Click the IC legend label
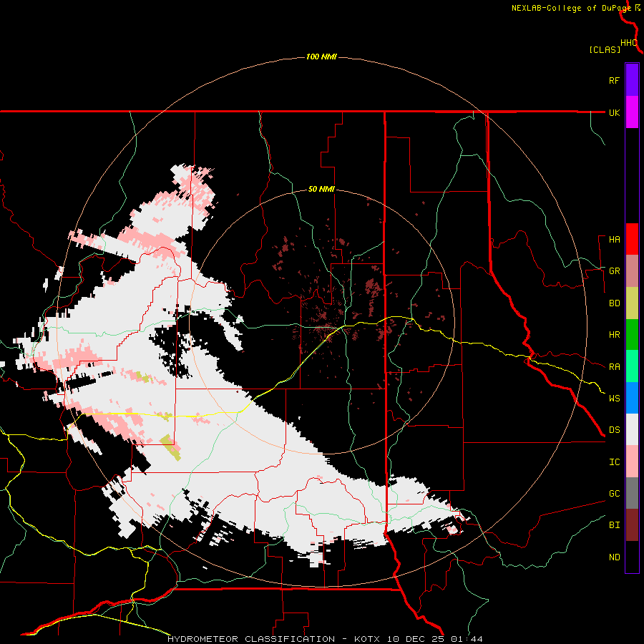 pyautogui.click(x=615, y=462)
